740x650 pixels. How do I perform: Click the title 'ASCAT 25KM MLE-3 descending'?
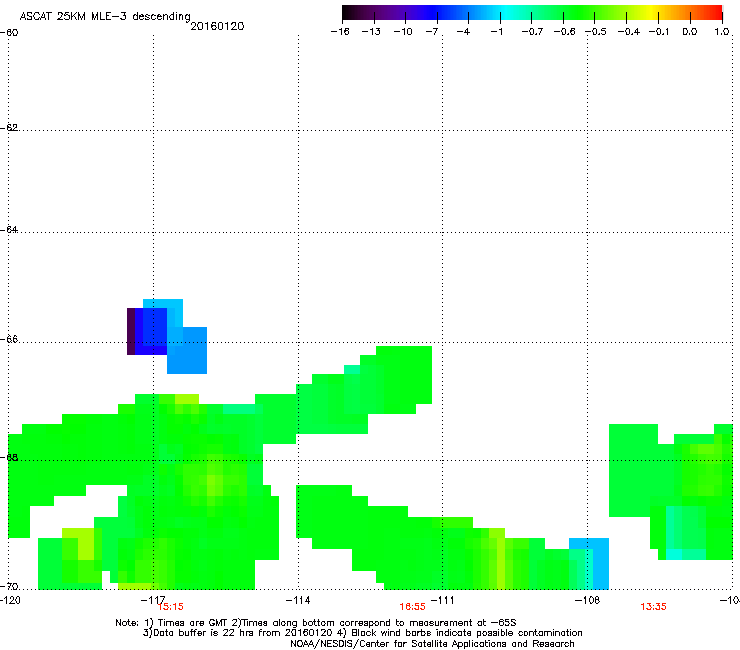105,16
